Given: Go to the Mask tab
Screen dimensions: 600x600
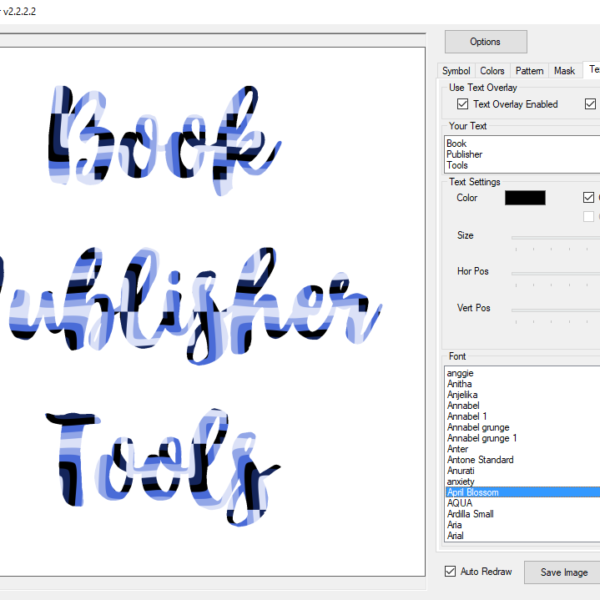Looking at the screenshot, I should [564, 71].
